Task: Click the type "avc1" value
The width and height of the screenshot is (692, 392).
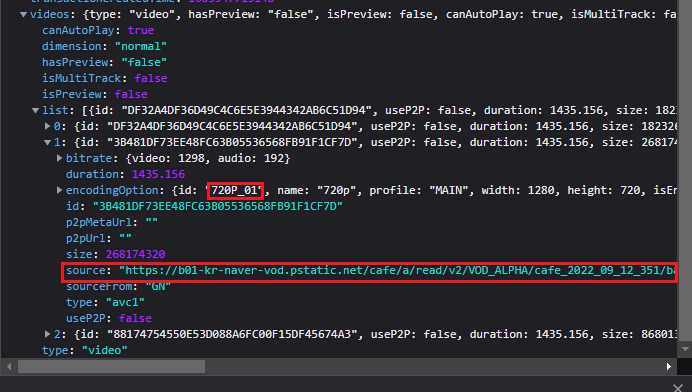Action: [x=125, y=302]
